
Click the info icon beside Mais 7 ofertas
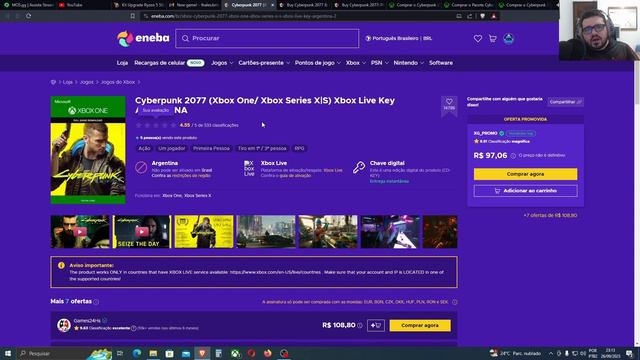click(96, 302)
